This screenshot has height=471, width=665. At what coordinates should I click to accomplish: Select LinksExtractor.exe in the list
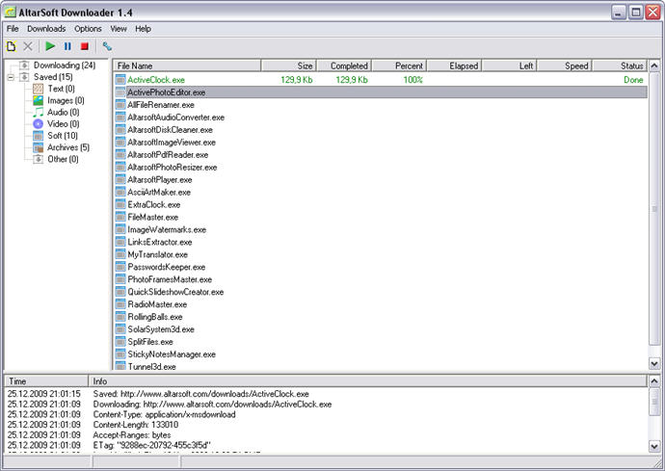(x=160, y=242)
